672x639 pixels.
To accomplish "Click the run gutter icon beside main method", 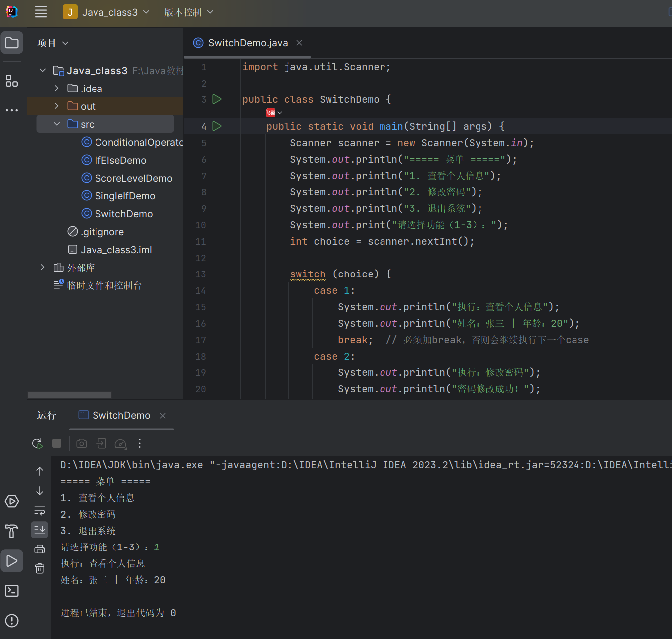I will point(217,126).
